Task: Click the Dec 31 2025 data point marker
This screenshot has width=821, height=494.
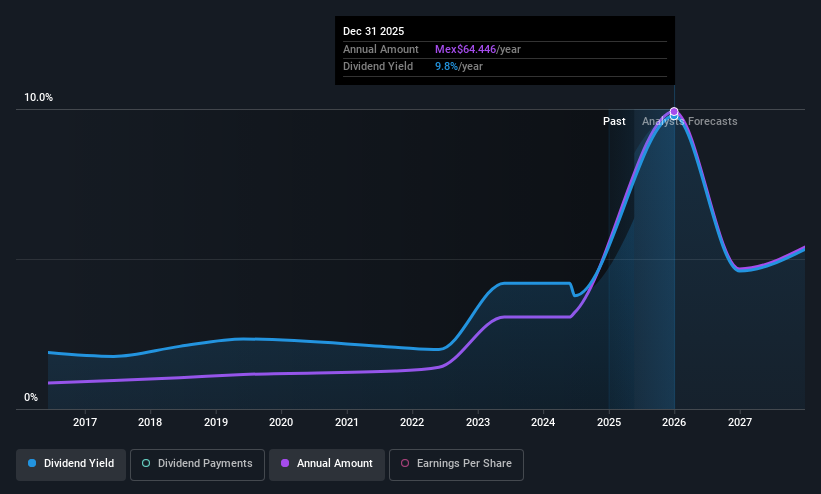Action: (x=674, y=112)
